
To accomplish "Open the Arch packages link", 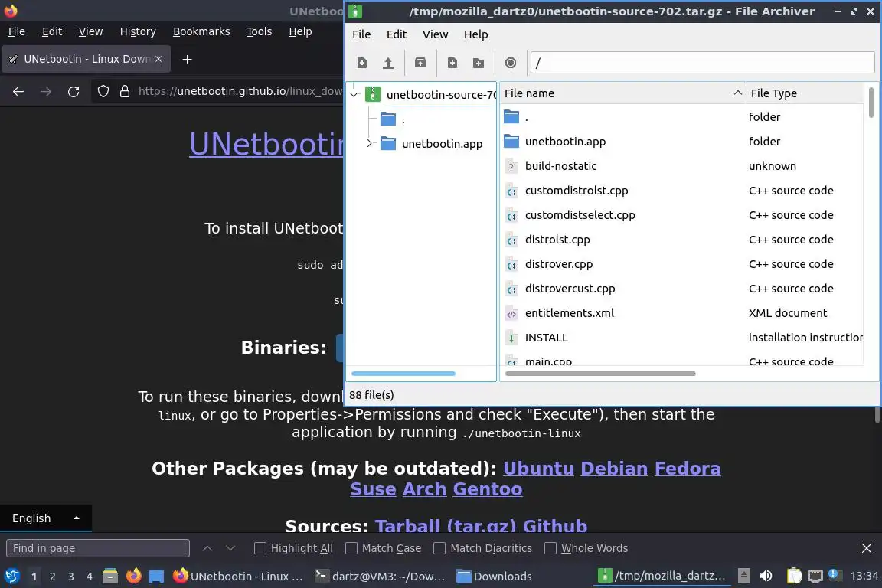I will point(424,489).
